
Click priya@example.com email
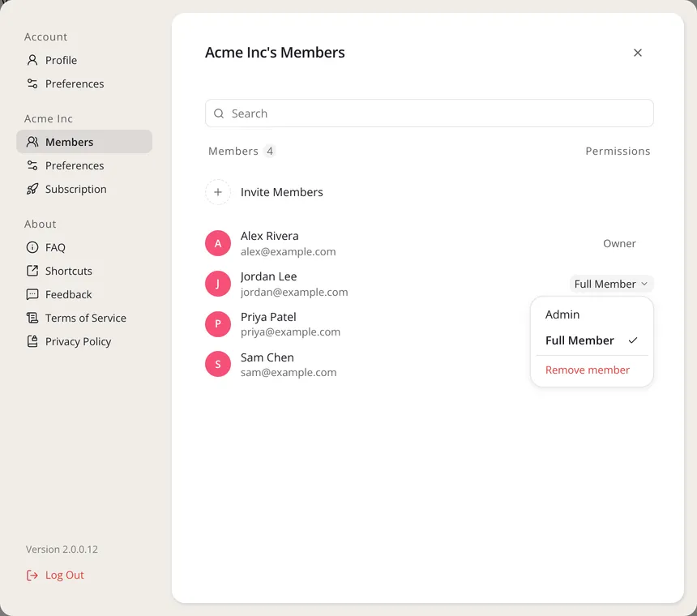click(290, 332)
